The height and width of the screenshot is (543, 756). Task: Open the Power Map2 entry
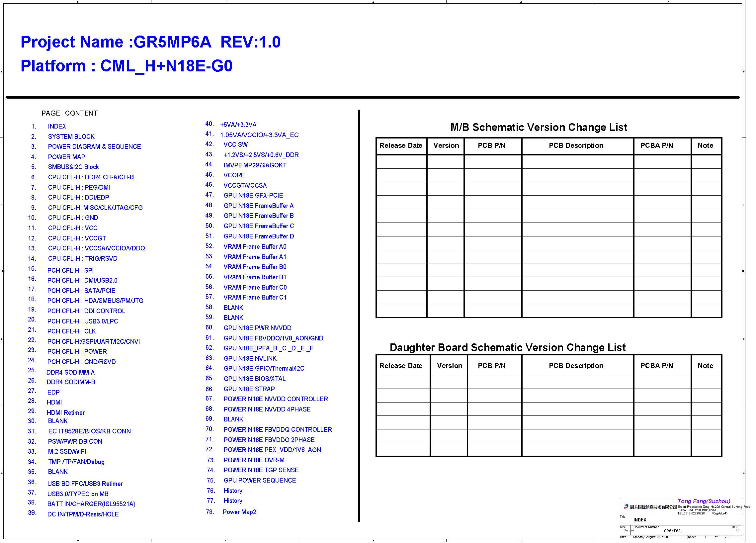[240, 513]
